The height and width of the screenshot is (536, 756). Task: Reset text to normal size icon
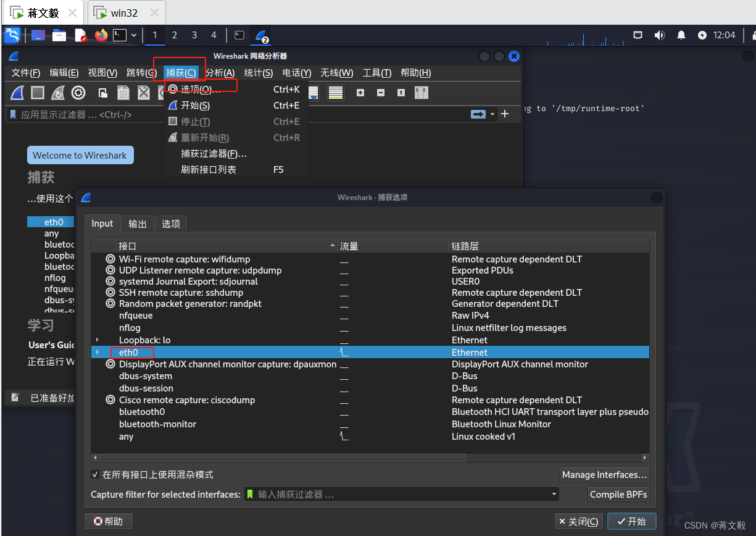(x=401, y=93)
